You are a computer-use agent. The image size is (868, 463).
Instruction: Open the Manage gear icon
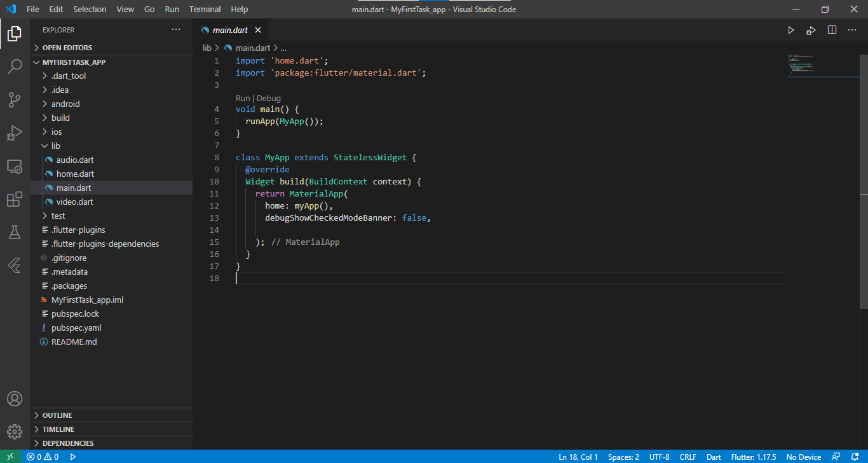(15, 432)
